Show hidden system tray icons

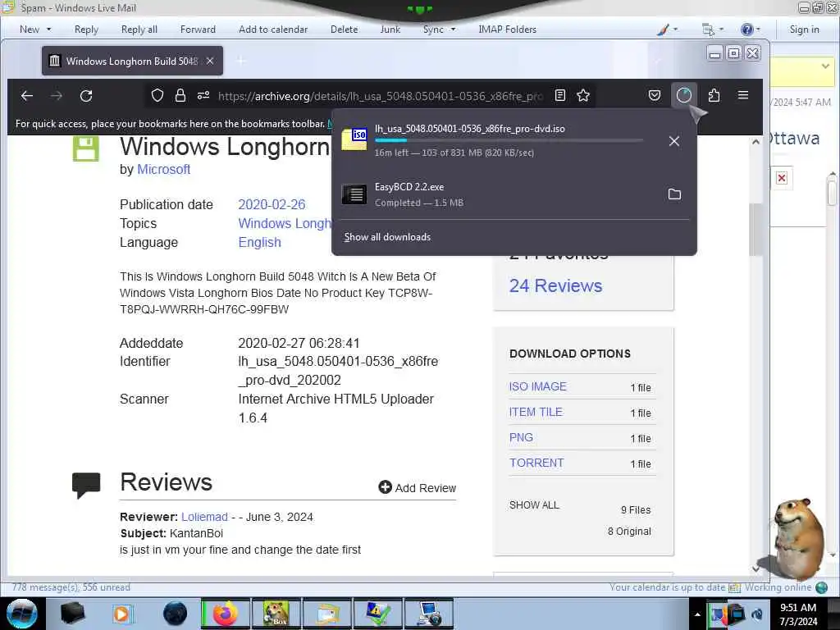[x=697, y=614]
